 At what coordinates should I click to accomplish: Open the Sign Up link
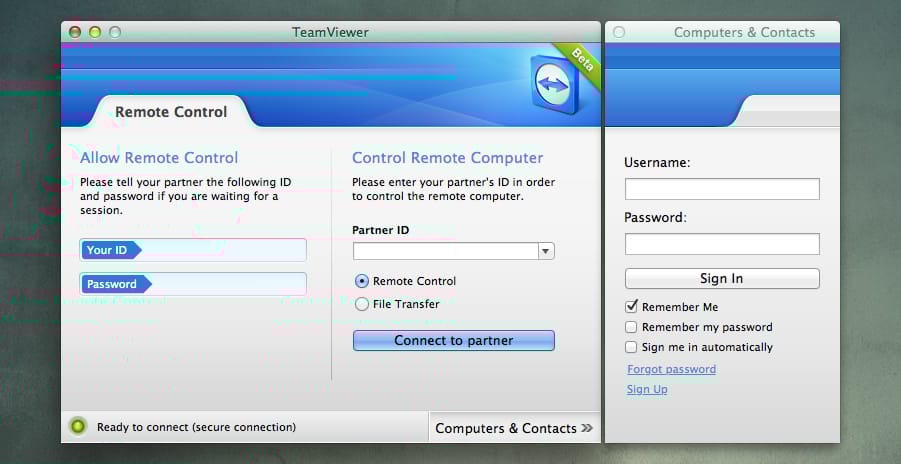click(647, 389)
